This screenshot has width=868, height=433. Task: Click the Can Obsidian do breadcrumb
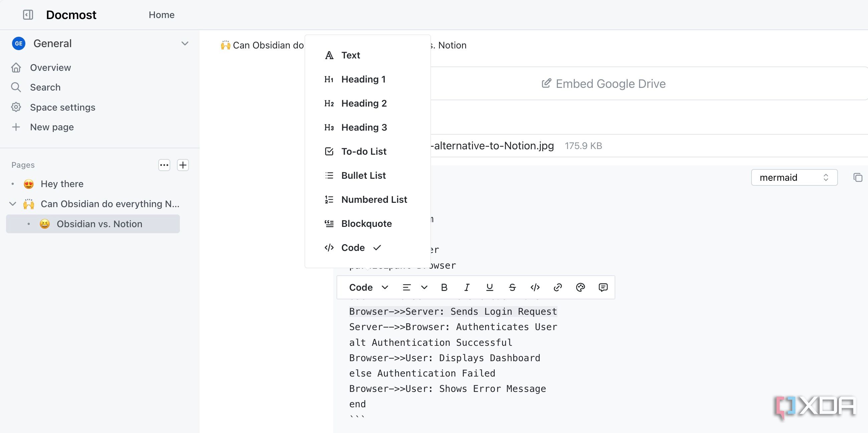(262, 45)
